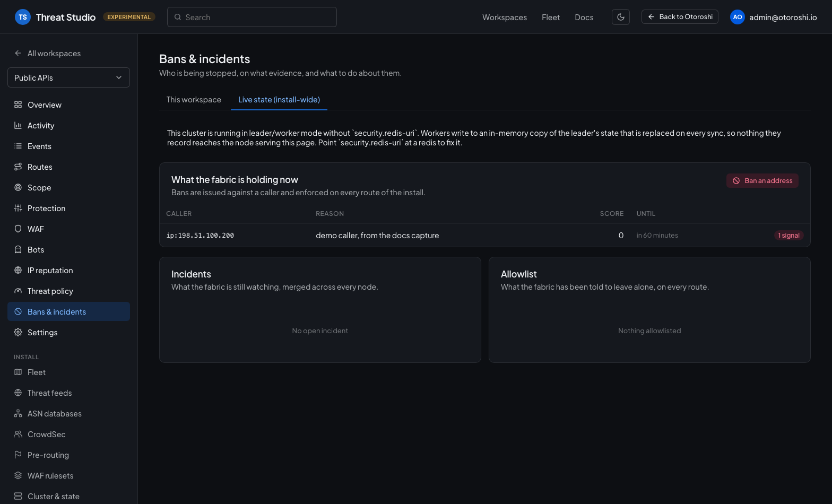The width and height of the screenshot is (832, 504).
Task: Click the Threat Studio TS logo icon
Action: [x=22, y=17]
